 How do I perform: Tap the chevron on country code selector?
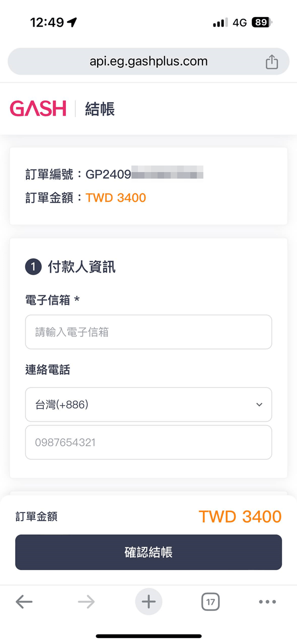coord(259,405)
